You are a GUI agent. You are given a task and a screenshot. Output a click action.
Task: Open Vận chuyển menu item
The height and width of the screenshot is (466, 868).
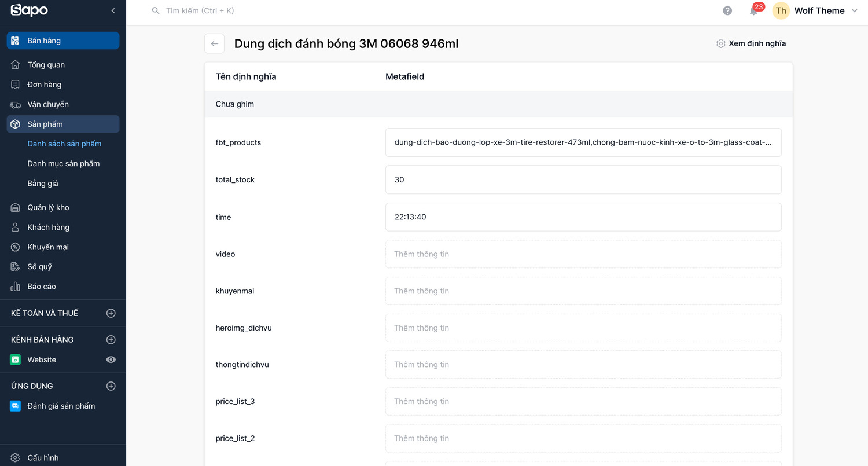click(63, 104)
